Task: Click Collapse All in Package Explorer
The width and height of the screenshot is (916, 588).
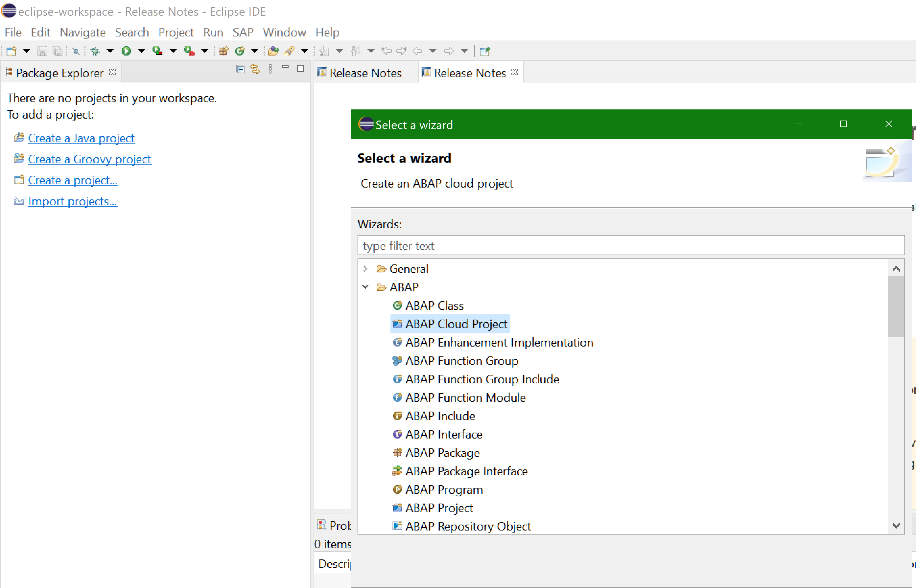Action: point(240,69)
